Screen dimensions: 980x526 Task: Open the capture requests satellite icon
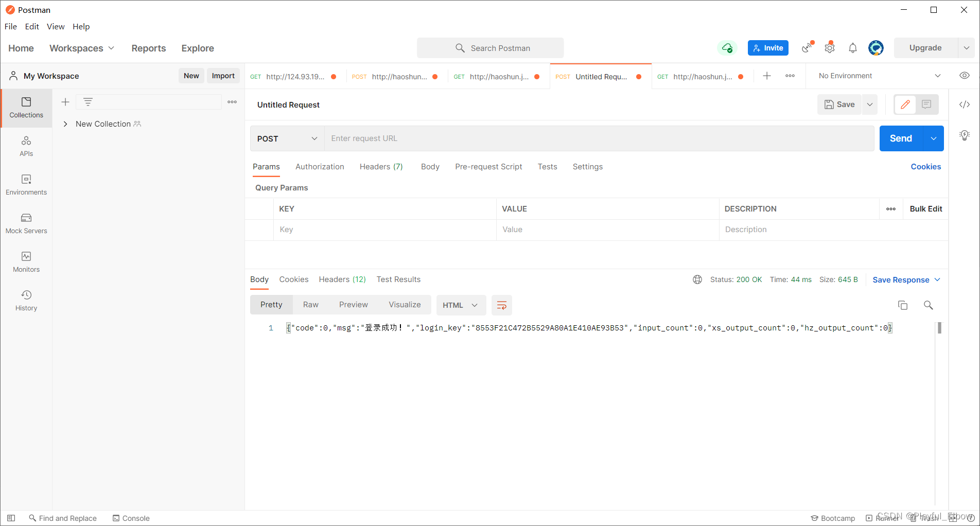click(x=808, y=48)
